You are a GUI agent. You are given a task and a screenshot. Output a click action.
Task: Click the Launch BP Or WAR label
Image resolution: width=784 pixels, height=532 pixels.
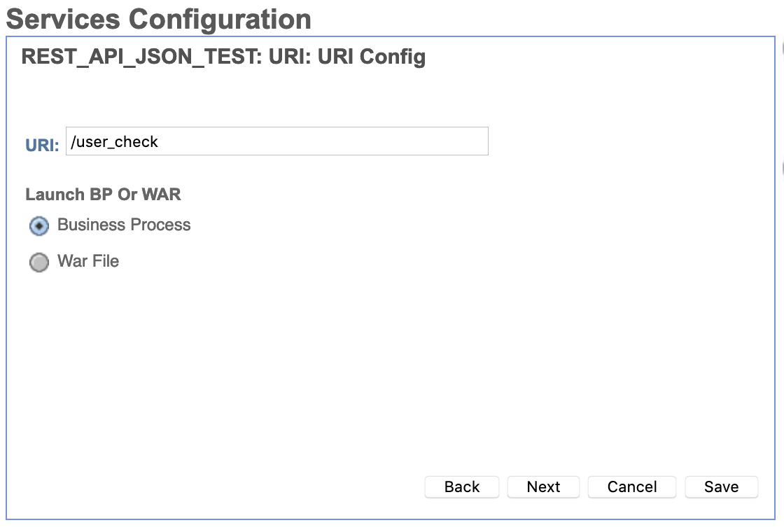pyautogui.click(x=103, y=195)
